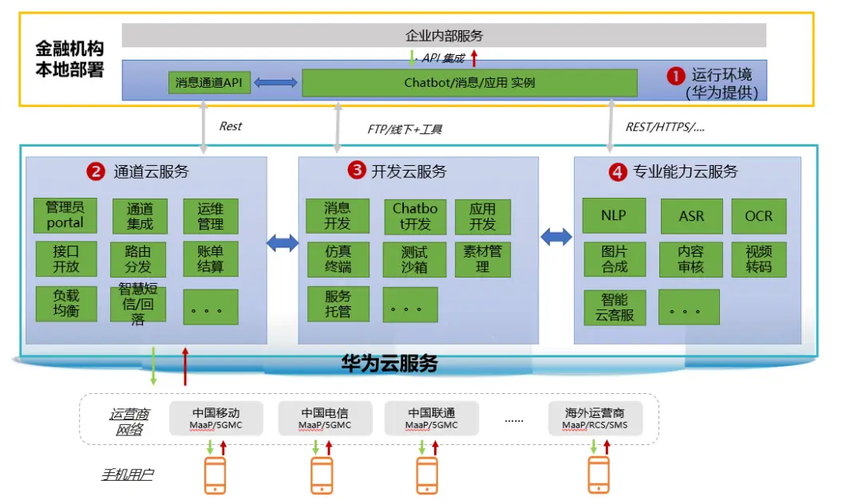Image resolution: width=862 pixels, height=504 pixels.
Task: Click the phone icon below 海外运营商
Action: pyautogui.click(x=599, y=475)
